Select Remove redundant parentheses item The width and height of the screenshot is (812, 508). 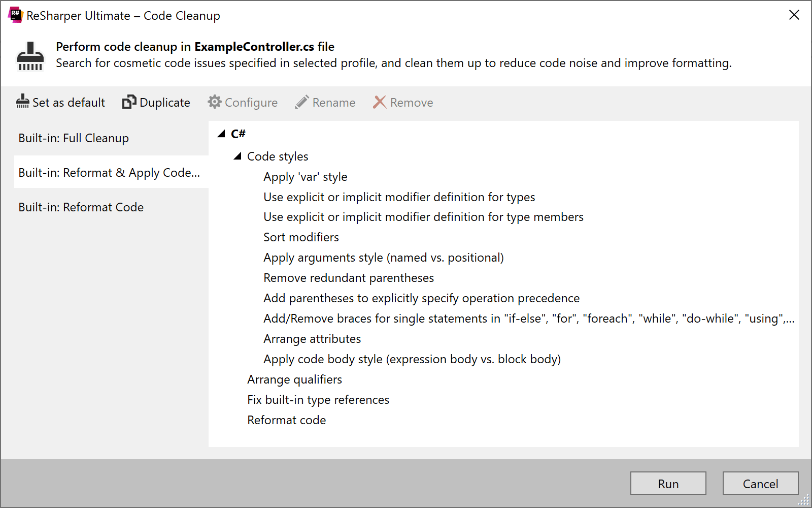tap(349, 278)
